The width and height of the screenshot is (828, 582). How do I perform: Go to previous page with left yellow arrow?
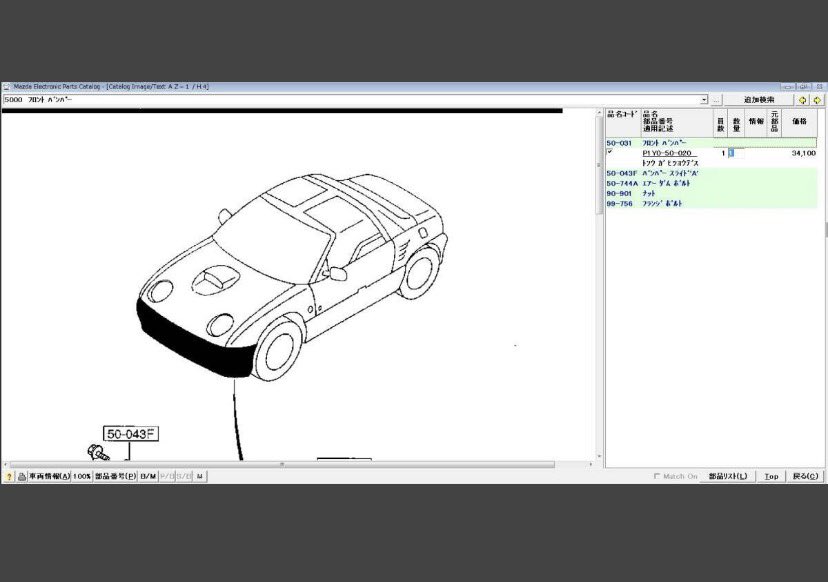pos(803,100)
